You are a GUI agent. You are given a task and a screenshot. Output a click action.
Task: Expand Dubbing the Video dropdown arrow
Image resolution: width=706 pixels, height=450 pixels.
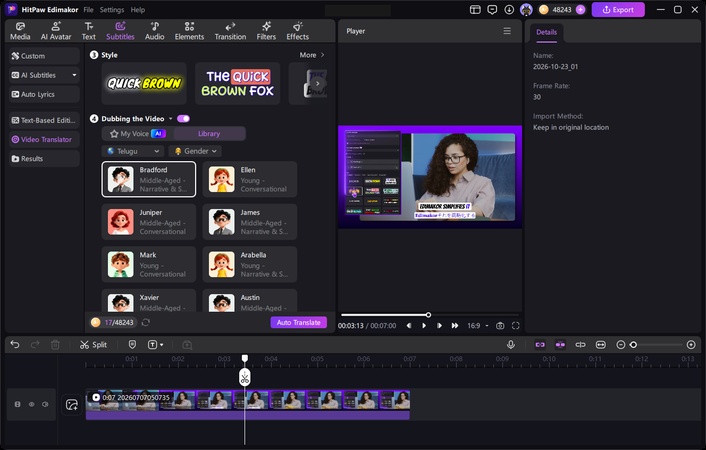click(x=171, y=118)
